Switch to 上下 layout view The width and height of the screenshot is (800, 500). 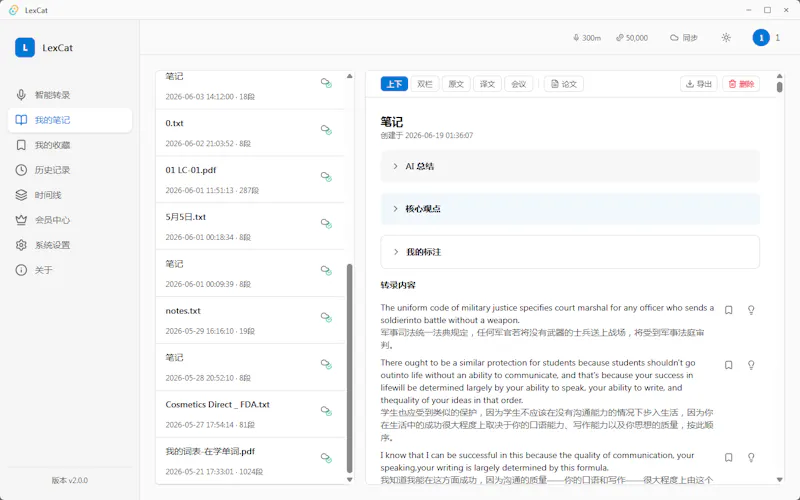[x=394, y=84]
